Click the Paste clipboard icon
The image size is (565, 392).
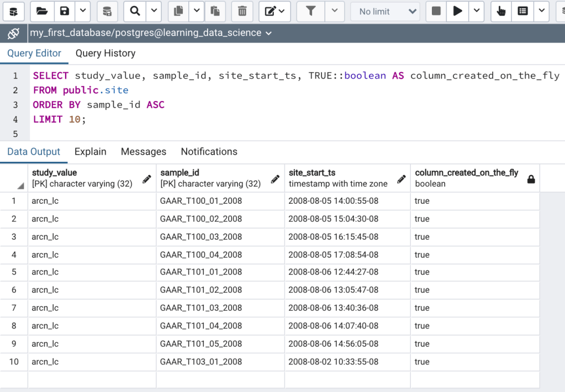(215, 11)
